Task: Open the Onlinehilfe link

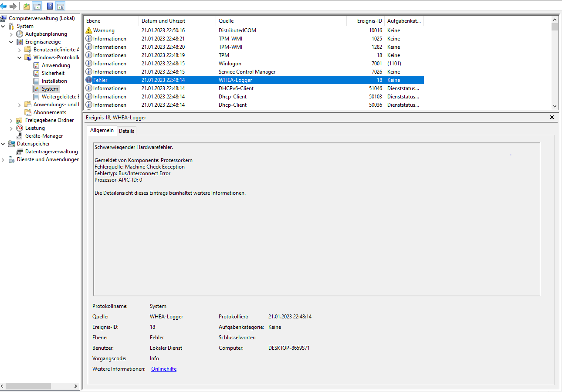Action: click(164, 369)
